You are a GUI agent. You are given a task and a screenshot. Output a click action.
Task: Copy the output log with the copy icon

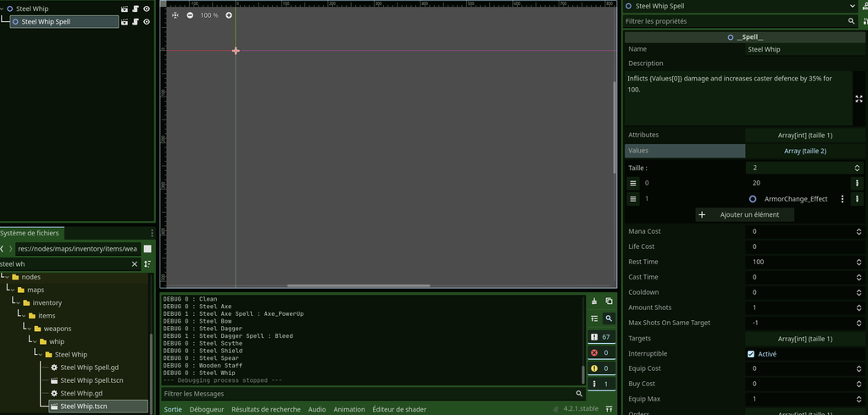pyautogui.click(x=609, y=301)
